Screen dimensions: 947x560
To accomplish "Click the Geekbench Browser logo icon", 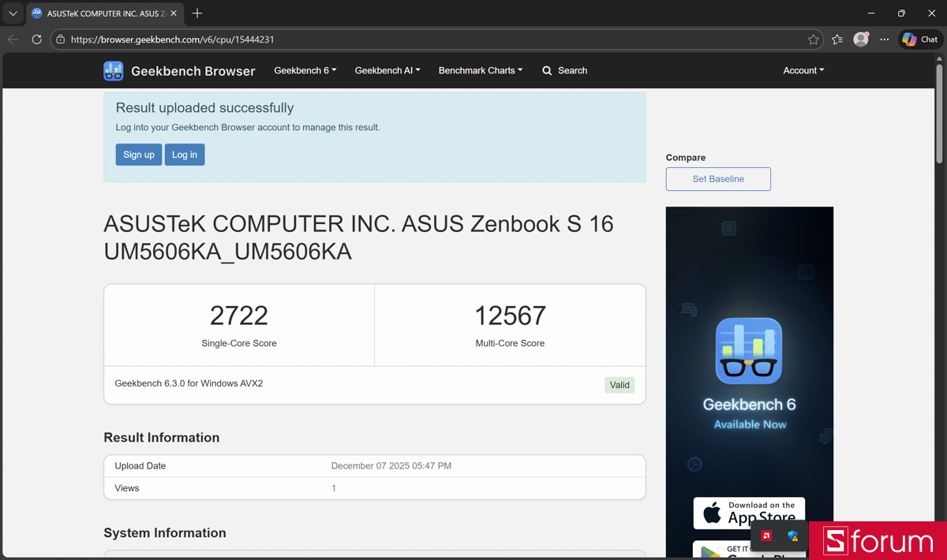I will (x=113, y=70).
